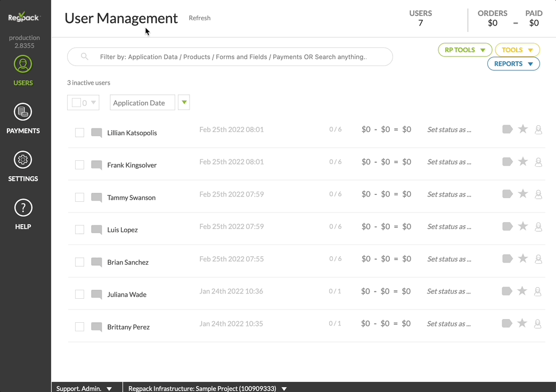556x392 pixels.
Task: Open Luis Lopez user record
Action: 122,230
